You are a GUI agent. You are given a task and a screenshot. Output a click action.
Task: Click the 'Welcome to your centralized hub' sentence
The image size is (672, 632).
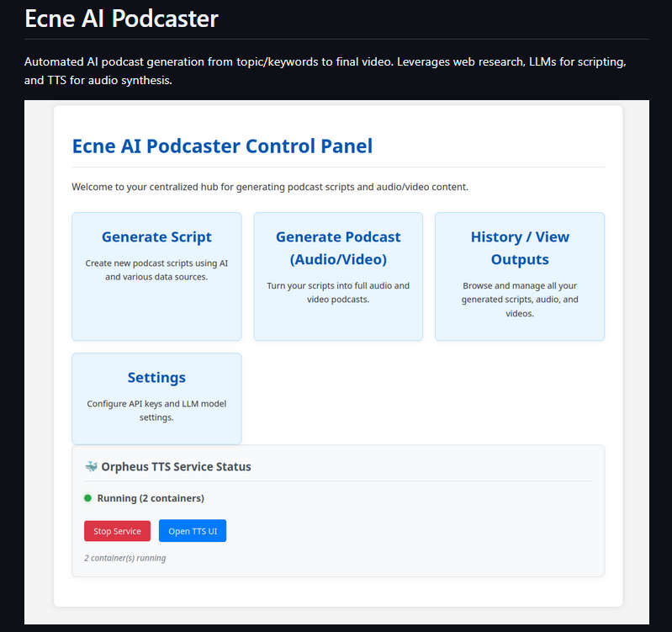(270, 187)
